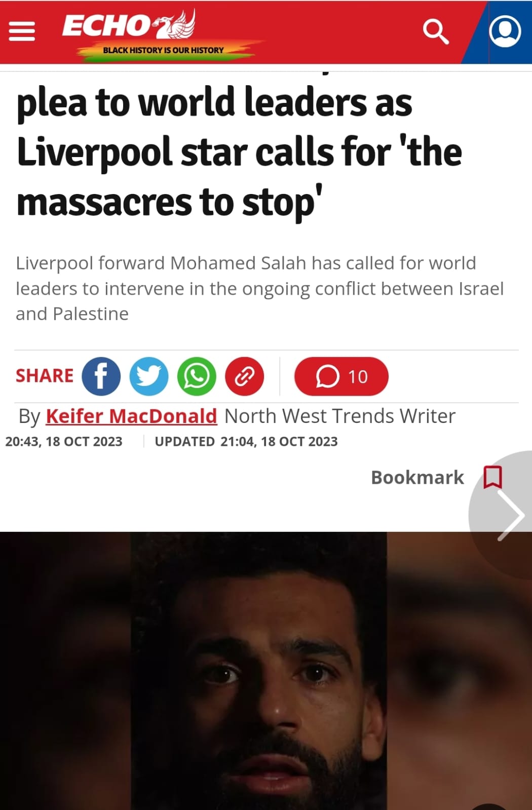
Task: Share article on Facebook
Action: 101,376
